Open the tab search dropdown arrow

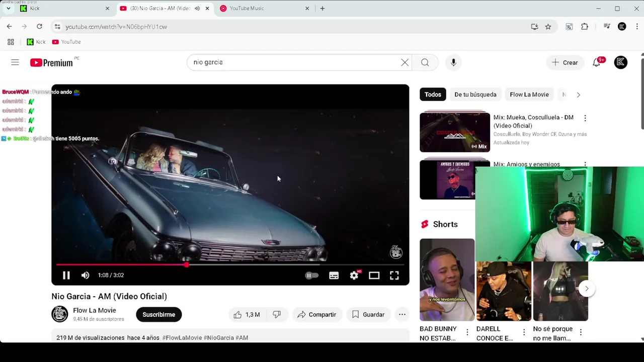(x=8, y=9)
